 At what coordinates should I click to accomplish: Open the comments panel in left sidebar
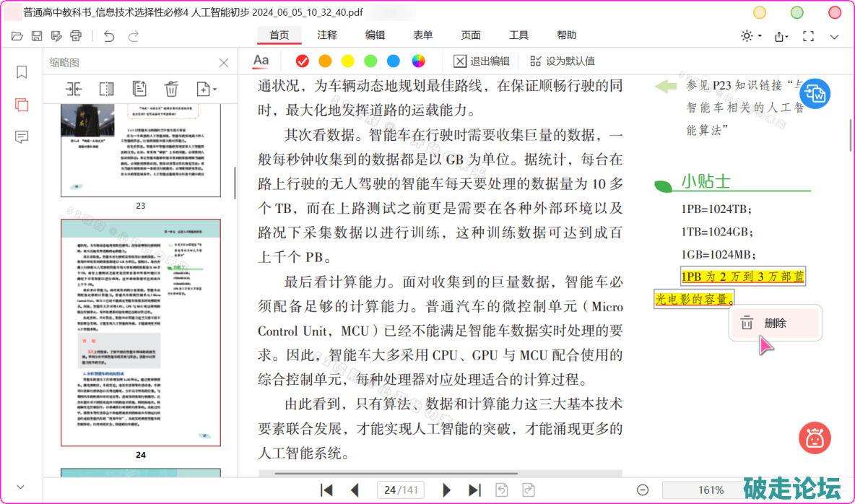(22, 137)
